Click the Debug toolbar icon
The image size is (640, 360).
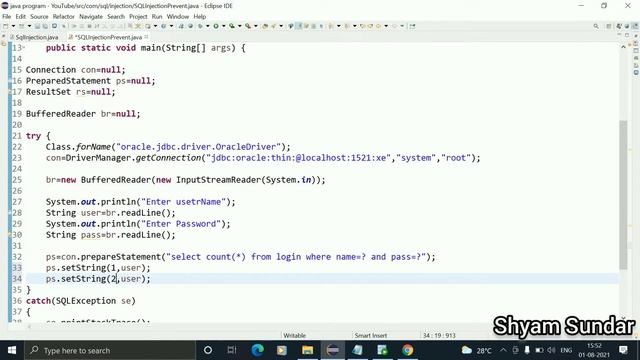[200, 26]
